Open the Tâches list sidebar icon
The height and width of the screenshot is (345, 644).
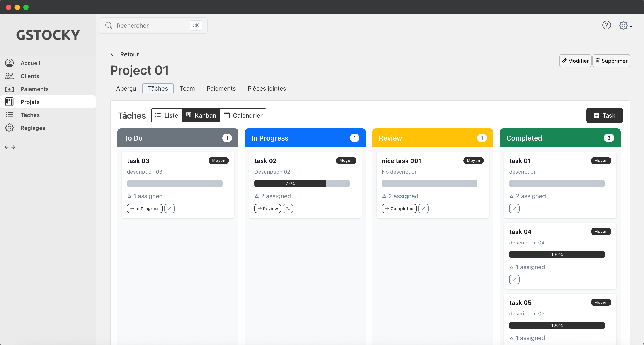[x=9, y=115]
